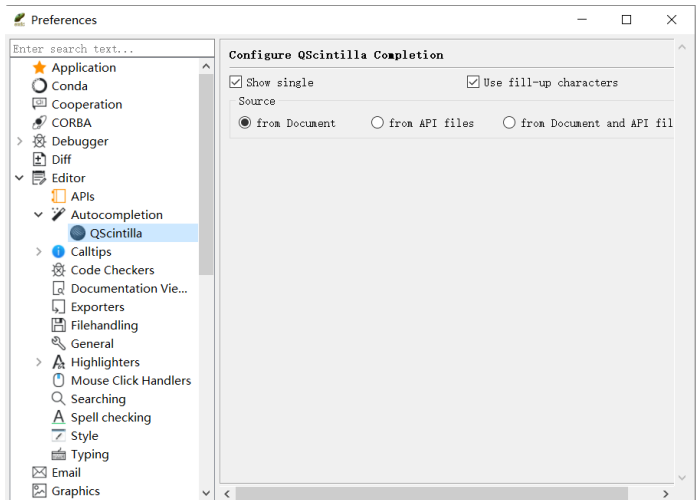Disable the Use fill-up characters checkbox
Screen dimensions: 696x500
pyautogui.click(x=473, y=82)
